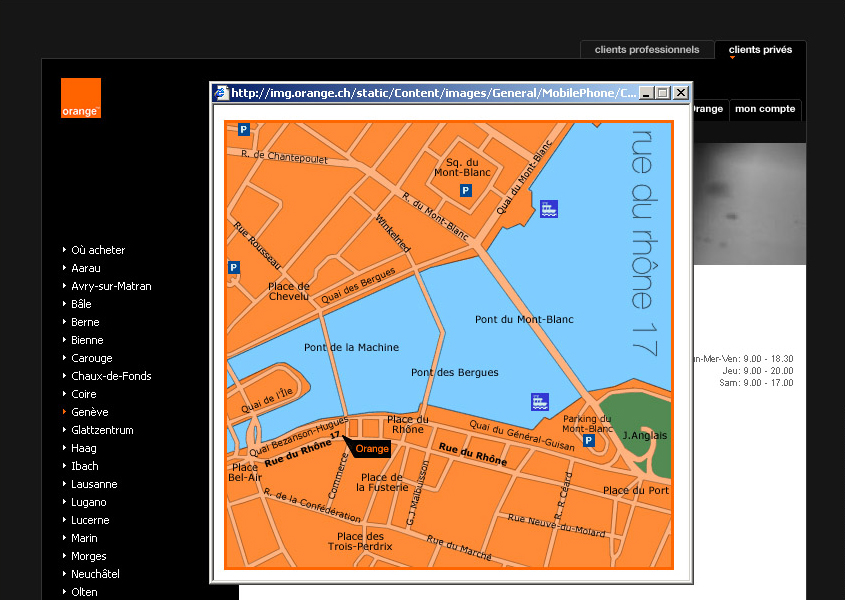Open the Avry-sur-Matran store link
Image resolution: width=845 pixels, height=600 pixels.
coord(111,286)
